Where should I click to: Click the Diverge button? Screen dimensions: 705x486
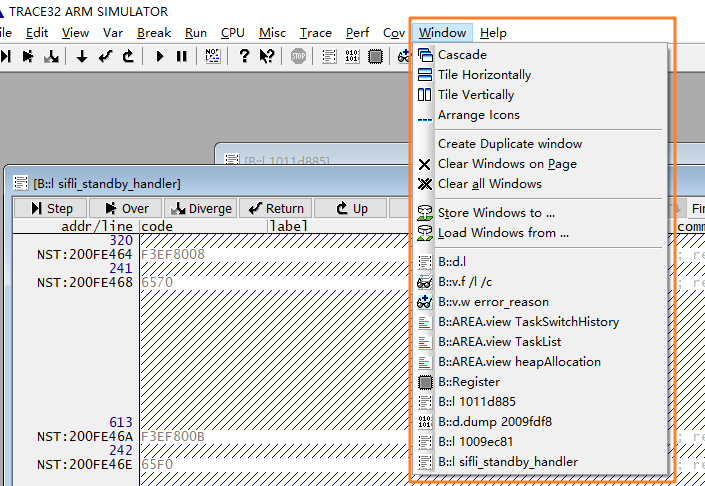coord(202,208)
